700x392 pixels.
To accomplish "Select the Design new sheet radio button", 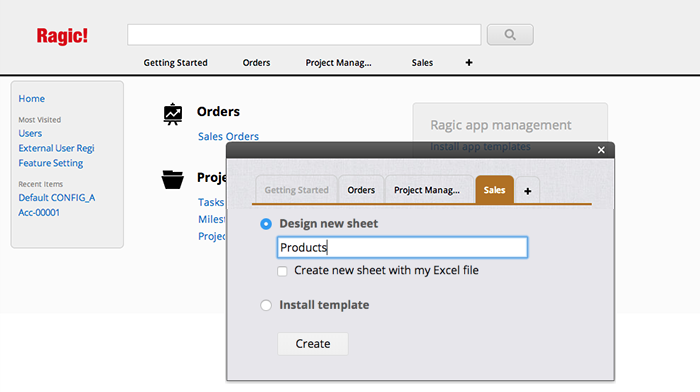I will coord(266,224).
